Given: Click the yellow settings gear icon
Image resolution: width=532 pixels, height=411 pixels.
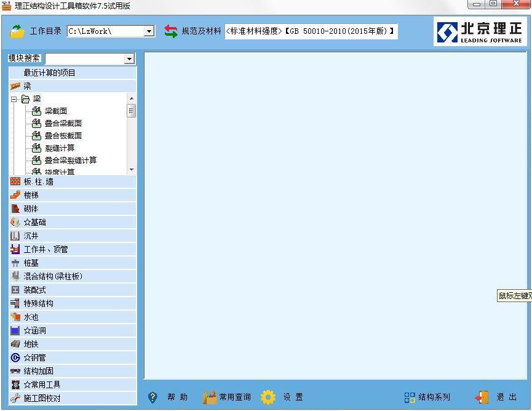Looking at the screenshot, I should 268,397.
